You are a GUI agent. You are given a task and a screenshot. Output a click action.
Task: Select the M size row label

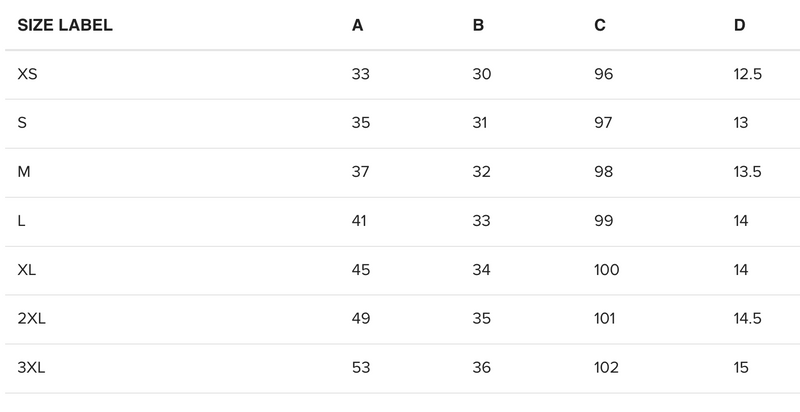point(24,172)
